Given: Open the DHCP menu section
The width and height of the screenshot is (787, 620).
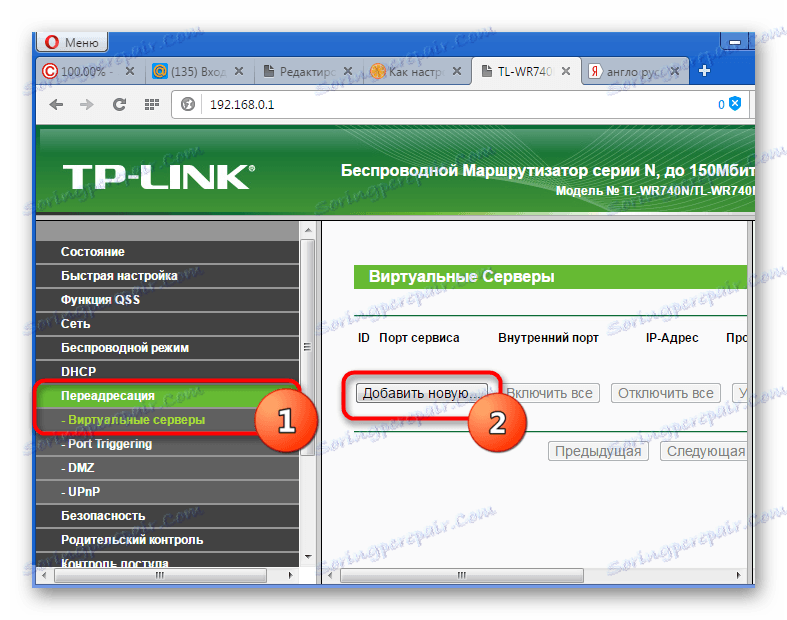Looking at the screenshot, I should (168, 371).
